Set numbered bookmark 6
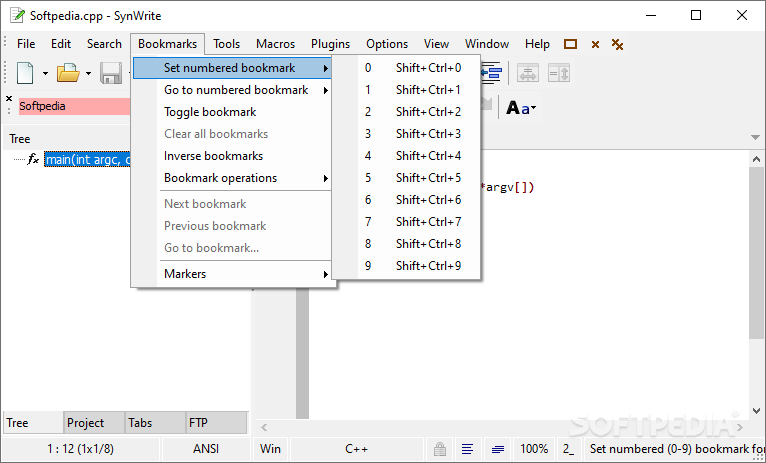The height and width of the screenshot is (463, 766). coord(406,200)
